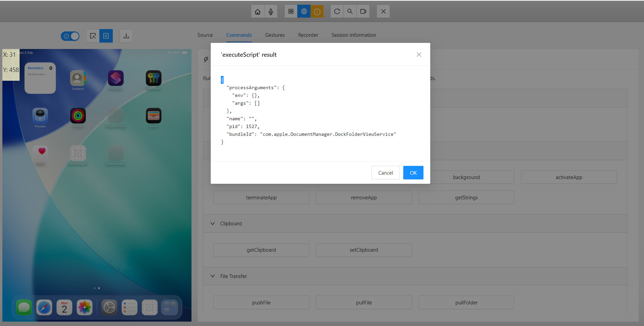Screen dimensions: 644x326
Task: Switch to native app mode grid icon
Action: coord(291,11)
